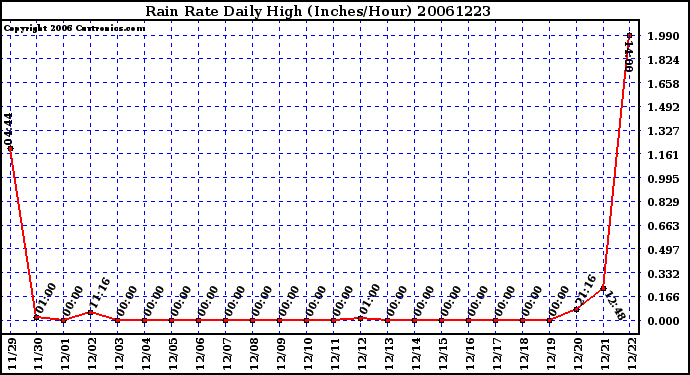Viewport: 690px width, 375px height.
Task: Click the 12/14 x-axis date label
Action: 417,354
